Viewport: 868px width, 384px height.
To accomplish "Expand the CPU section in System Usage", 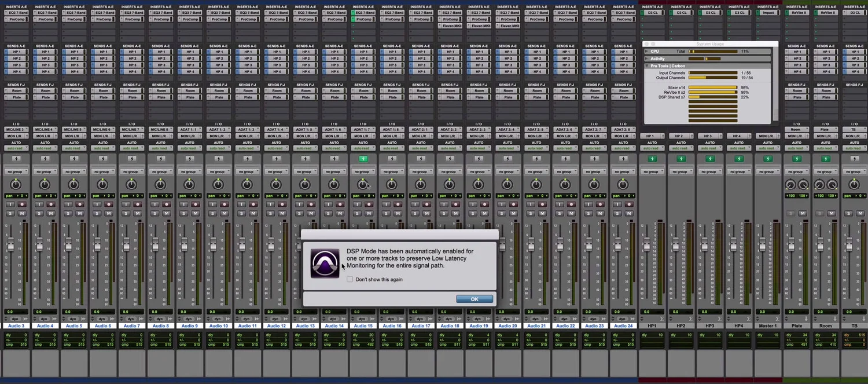I will click(648, 51).
